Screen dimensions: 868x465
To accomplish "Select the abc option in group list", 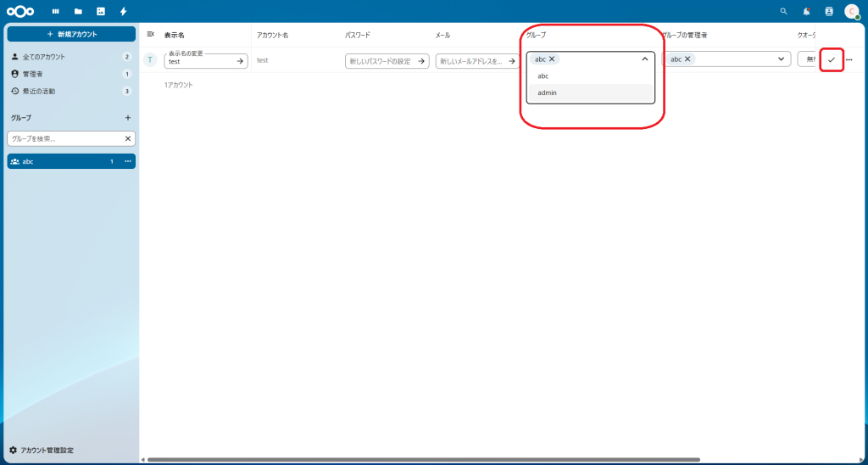I will (543, 76).
